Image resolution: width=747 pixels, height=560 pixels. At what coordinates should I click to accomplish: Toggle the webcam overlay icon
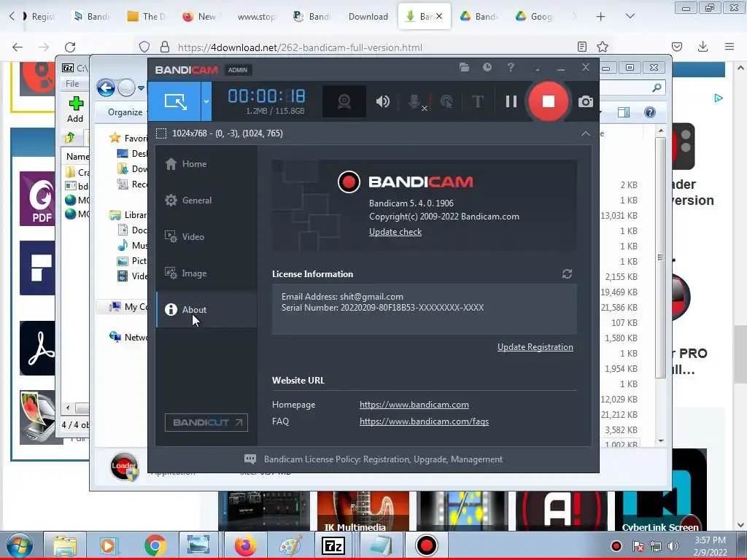tap(344, 101)
